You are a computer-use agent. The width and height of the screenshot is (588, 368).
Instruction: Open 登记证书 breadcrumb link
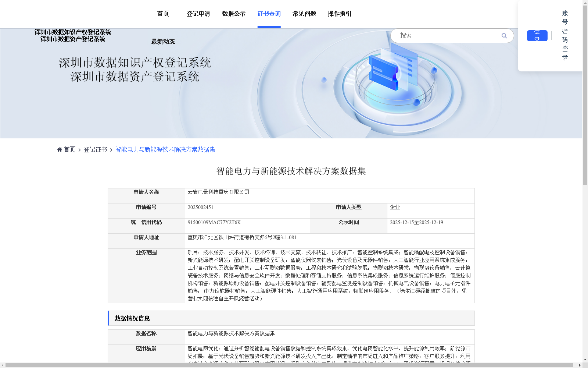pos(95,149)
